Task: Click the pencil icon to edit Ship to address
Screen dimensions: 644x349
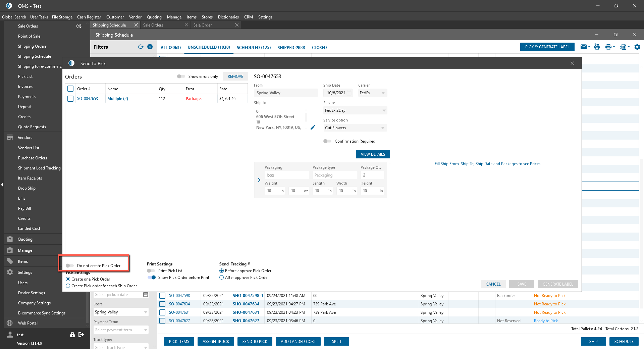Action: [x=313, y=127]
